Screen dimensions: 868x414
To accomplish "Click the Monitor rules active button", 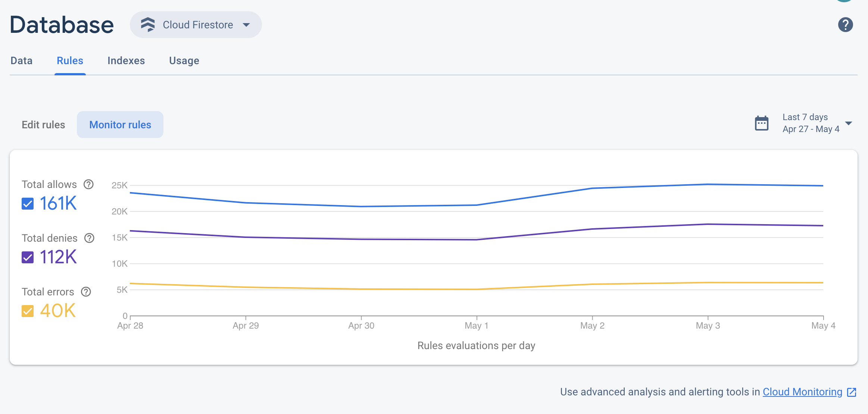I will (x=119, y=125).
